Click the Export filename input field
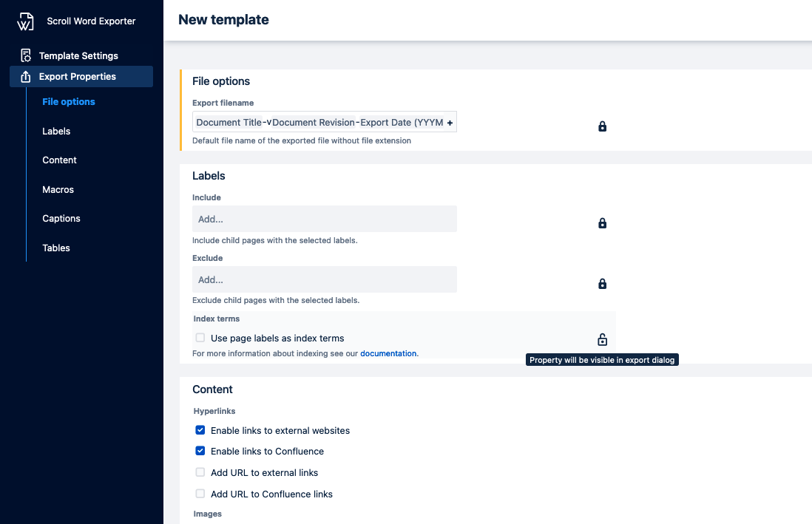The image size is (812, 524). [x=318, y=123]
